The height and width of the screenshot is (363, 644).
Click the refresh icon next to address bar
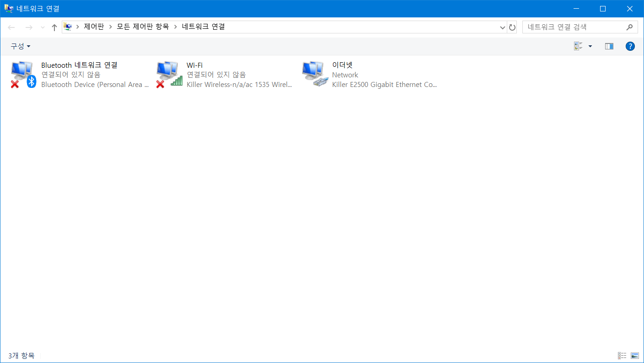coord(512,27)
